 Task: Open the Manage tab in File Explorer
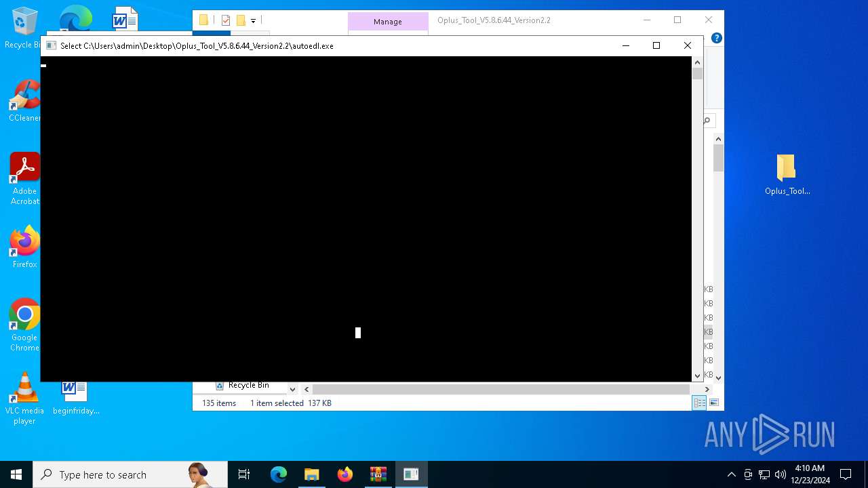388,22
